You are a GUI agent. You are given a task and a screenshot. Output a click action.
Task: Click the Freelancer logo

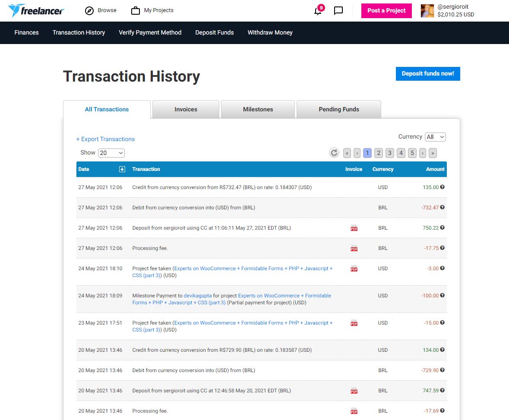(36, 10)
